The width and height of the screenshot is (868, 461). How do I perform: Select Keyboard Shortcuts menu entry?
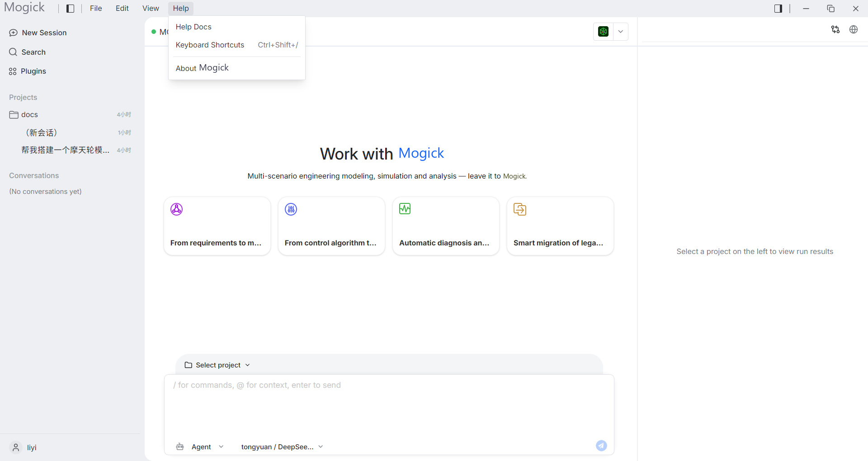237,45
